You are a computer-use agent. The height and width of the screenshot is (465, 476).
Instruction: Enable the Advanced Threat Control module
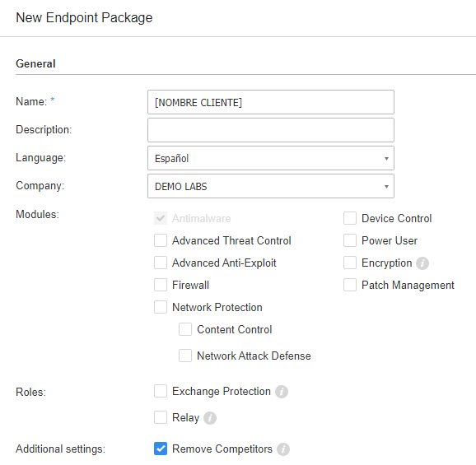coord(161,240)
